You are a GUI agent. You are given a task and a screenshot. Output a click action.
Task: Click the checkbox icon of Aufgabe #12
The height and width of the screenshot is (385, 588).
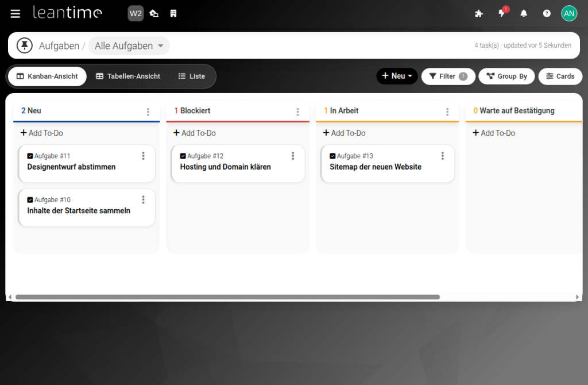coord(183,156)
